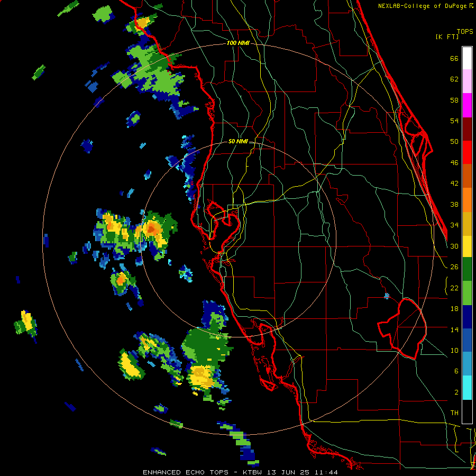
Task: Click the "58" scale value
Action: 454,100
